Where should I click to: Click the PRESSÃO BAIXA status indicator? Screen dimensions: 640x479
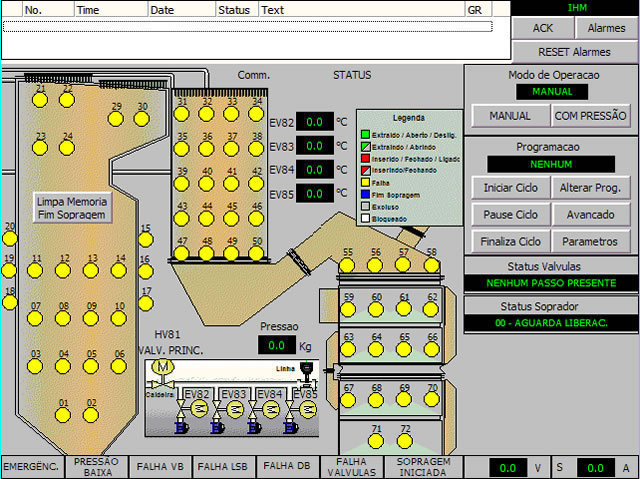point(96,467)
